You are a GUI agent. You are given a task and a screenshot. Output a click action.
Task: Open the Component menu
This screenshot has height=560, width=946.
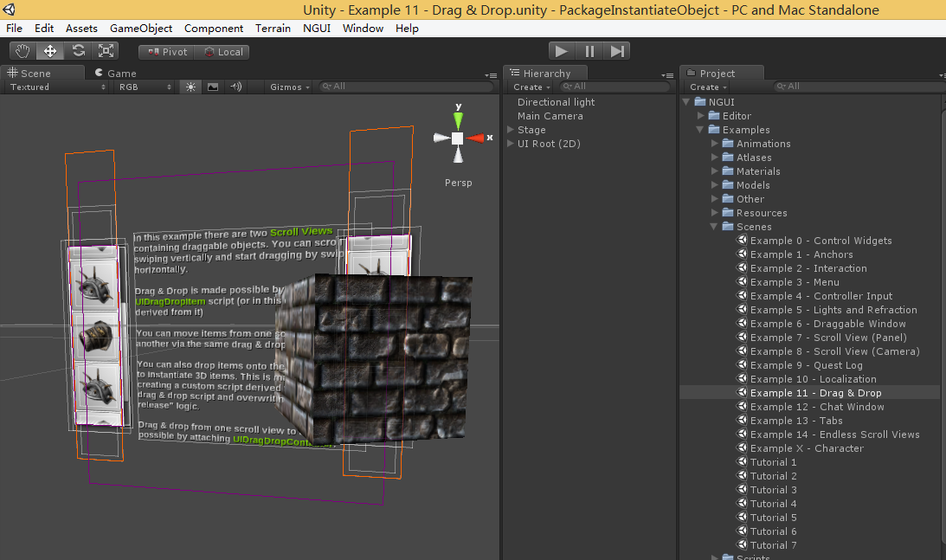(214, 29)
